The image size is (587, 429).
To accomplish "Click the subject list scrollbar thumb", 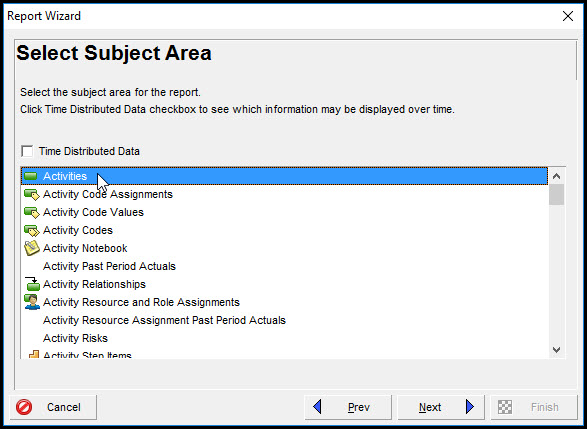I will point(557,195).
